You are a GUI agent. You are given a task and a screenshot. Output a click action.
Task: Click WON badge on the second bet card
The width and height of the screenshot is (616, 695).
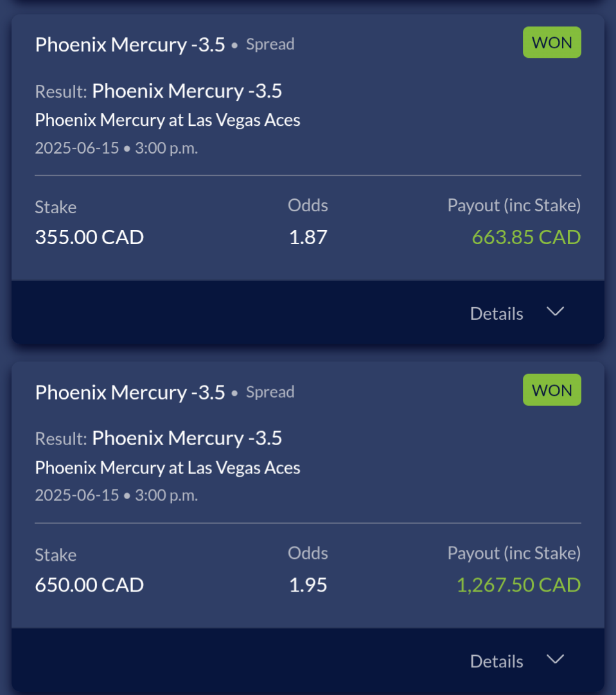pyautogui.click(x=552, y=390)
